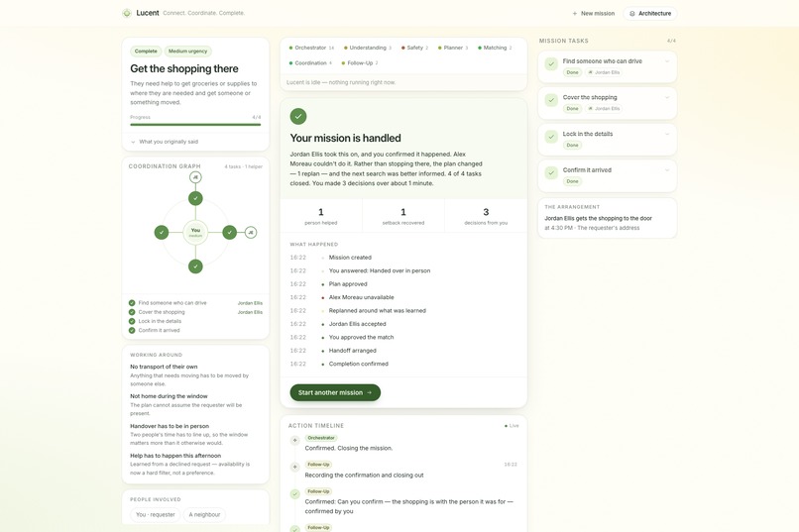Select the Follow-Up agent chip

point(360,63)
